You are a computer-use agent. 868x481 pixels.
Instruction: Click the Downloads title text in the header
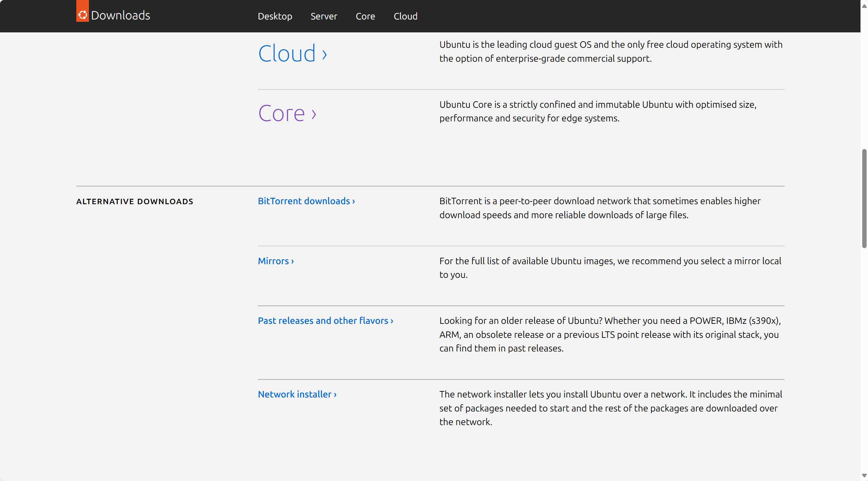121,15
